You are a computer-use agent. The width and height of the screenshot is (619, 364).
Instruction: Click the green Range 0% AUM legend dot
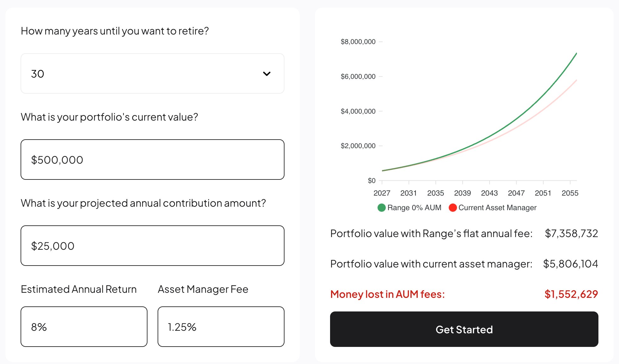pyautogui.click(x=382, y=208)
